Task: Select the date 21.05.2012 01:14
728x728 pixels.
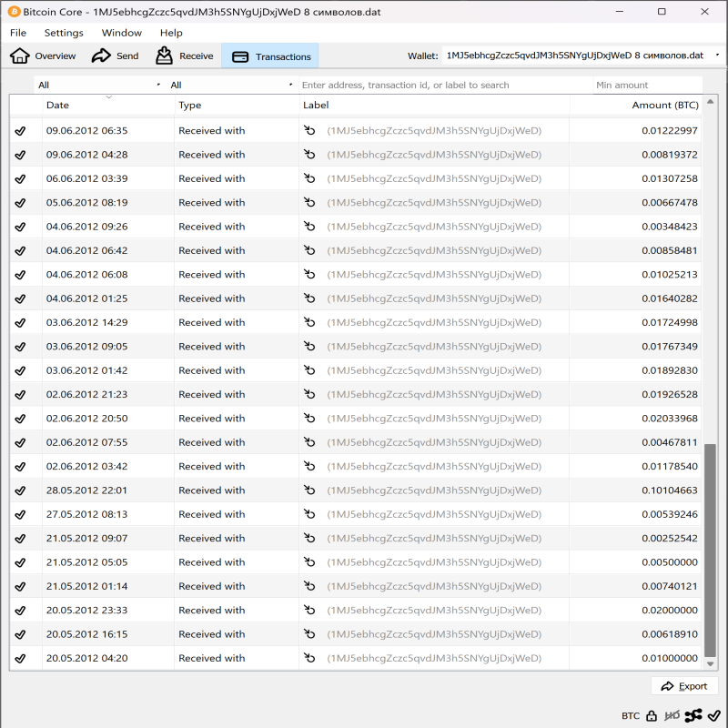Action: (x=86, y=586)
